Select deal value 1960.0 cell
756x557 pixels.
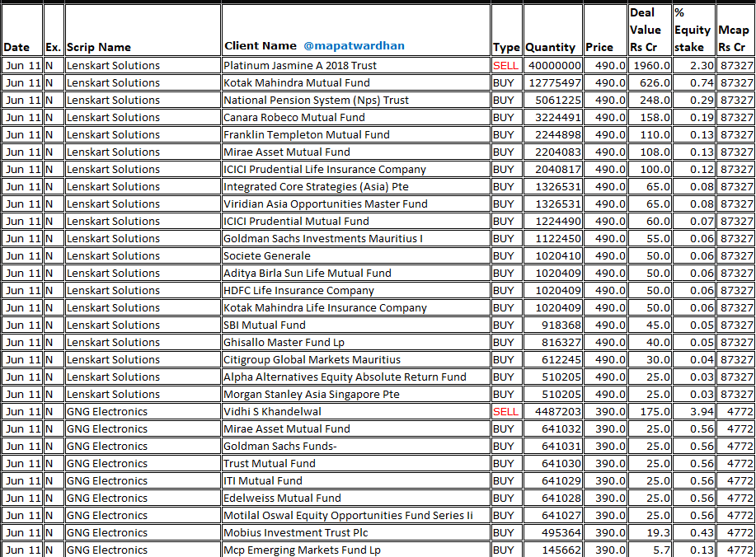pyautogui.click(x=650, y=66)
